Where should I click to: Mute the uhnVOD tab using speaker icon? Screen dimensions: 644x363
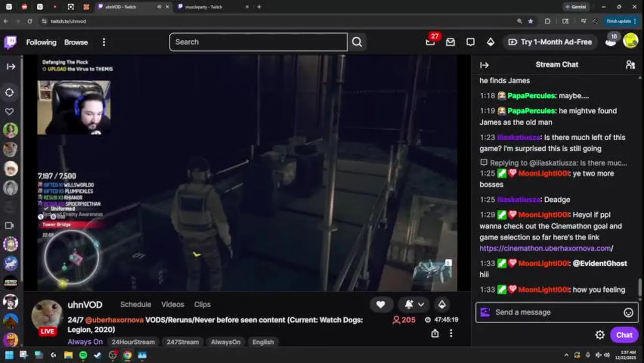click(x=159, y=7)
